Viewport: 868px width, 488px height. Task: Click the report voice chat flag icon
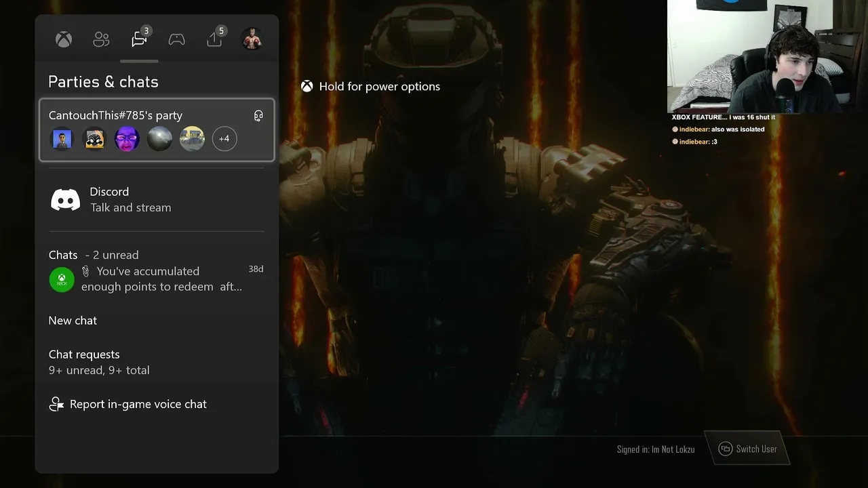pyautogui.click(x=57, y=405)
